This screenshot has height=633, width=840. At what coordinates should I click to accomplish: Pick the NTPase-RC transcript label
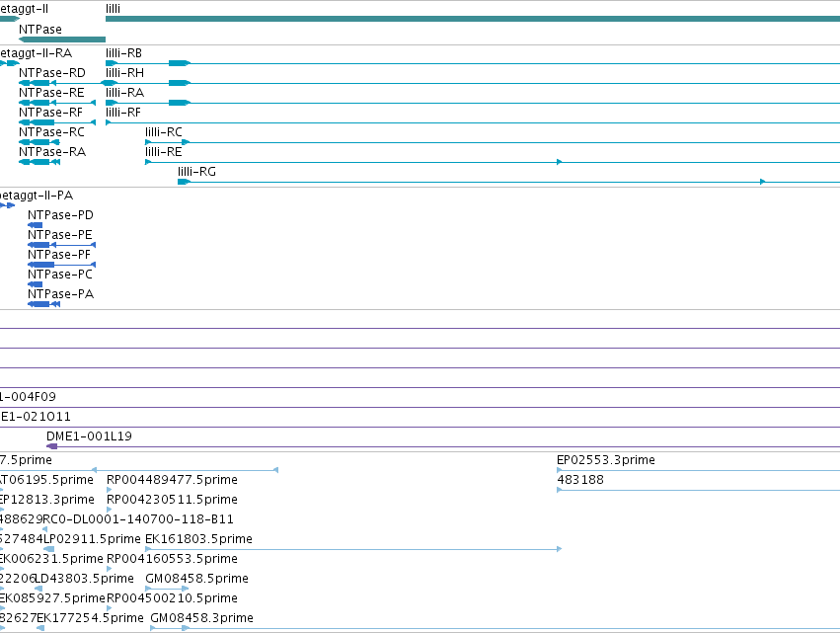[51, 132]
